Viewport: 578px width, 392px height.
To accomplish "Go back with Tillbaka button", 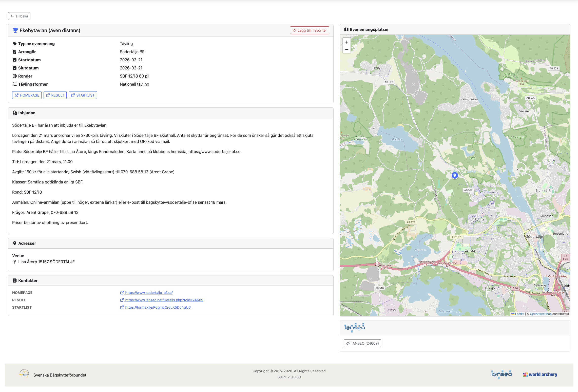I will pos(19,16).
